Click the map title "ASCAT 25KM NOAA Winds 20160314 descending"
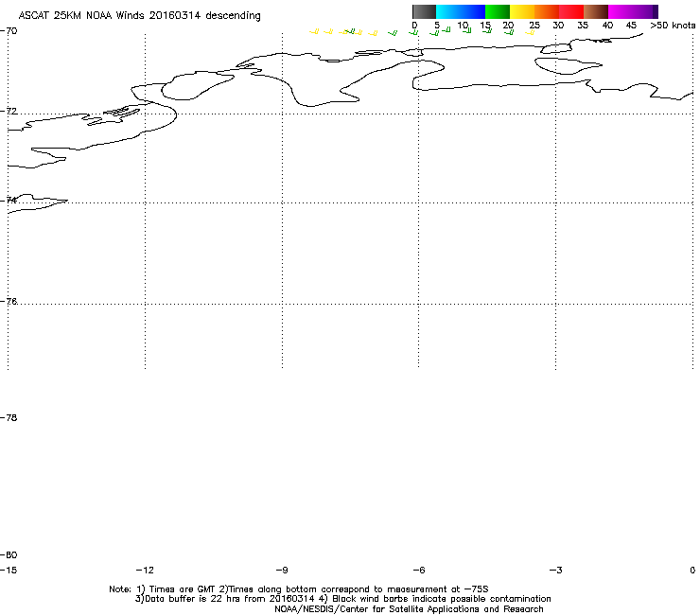Viewport: 700px width, 615px height. (x=140, y=16)
